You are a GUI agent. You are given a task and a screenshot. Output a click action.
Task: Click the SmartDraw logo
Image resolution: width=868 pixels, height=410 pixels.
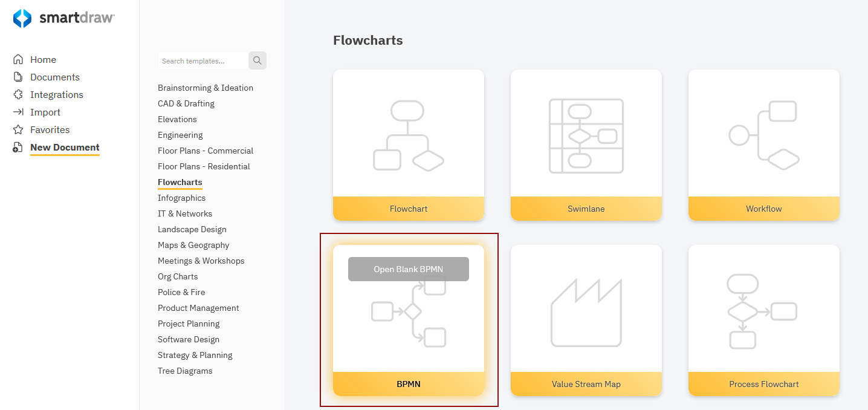pos(63,18)
